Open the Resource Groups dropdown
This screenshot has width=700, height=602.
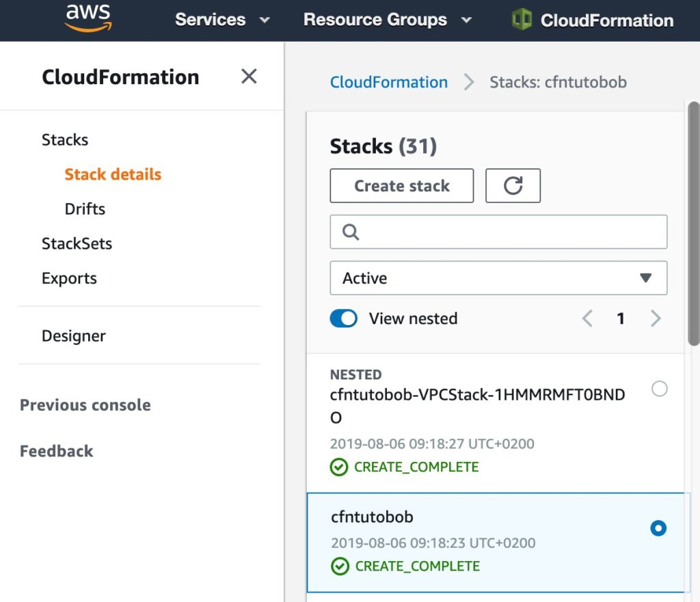[x=387, y=20]
